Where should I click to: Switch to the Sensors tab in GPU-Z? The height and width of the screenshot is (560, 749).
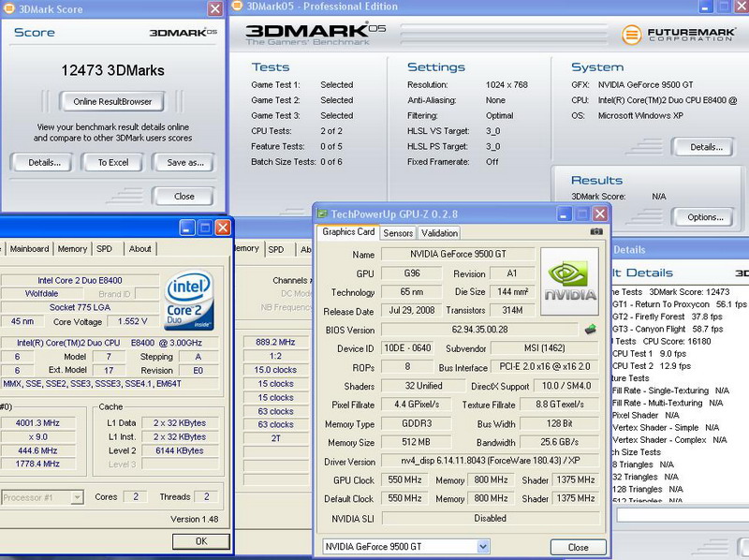tap(398, 233)
